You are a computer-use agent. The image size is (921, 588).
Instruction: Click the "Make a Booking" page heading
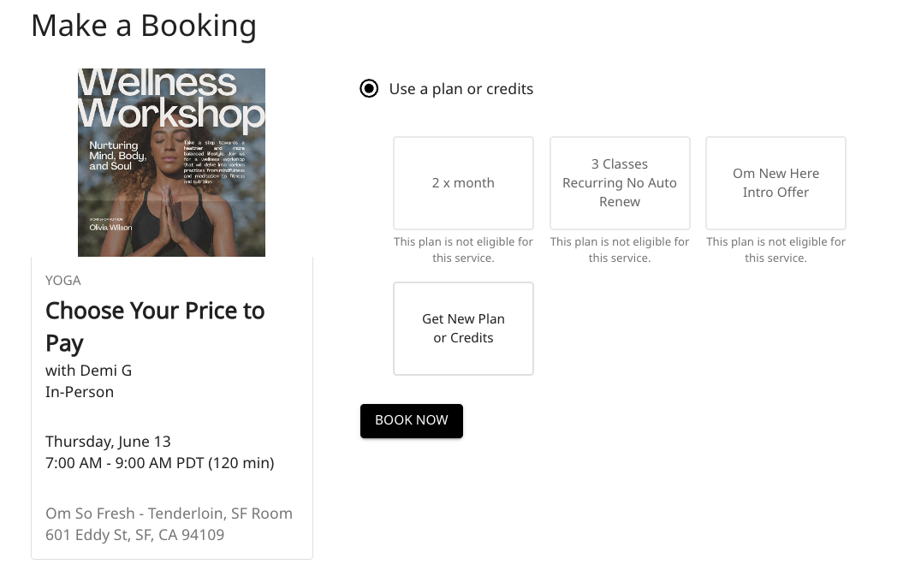coord(144,26)
